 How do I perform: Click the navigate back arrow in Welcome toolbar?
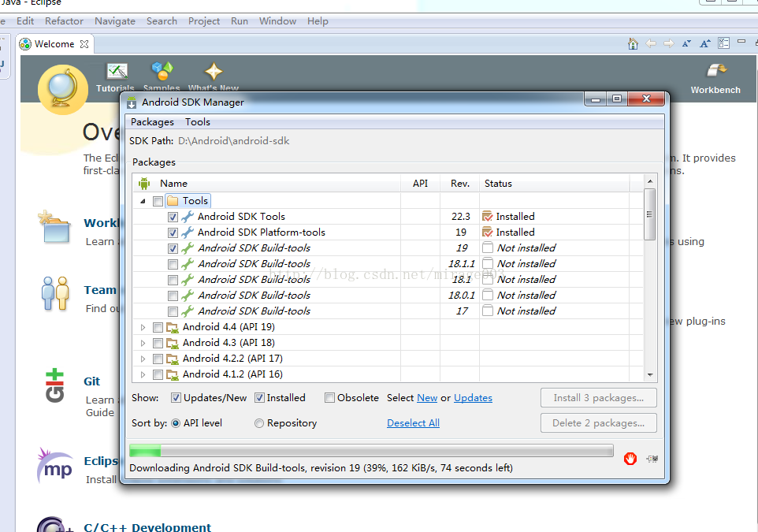pos(651,43)
